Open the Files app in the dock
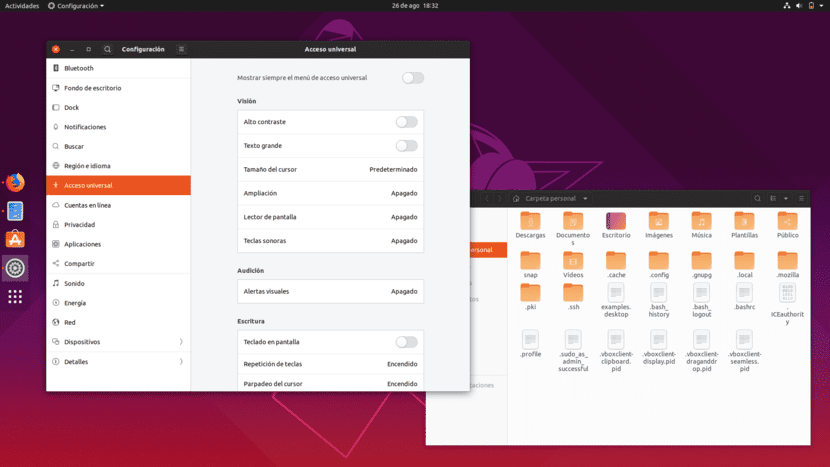830x467 pixels. click(15, 211)
